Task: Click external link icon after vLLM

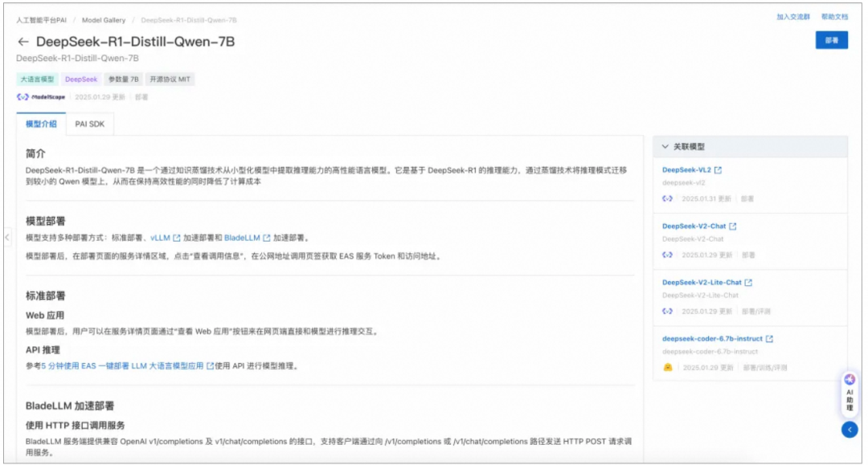Action: 177,238
